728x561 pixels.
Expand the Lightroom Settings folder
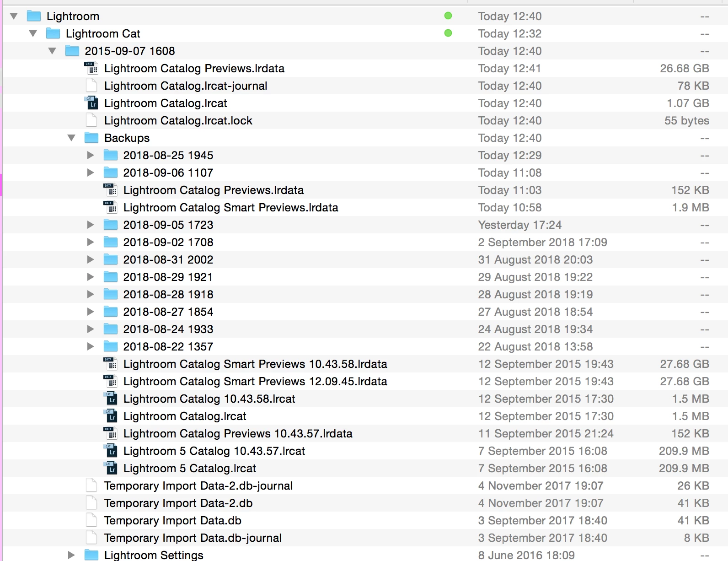[x=71, y=555]
